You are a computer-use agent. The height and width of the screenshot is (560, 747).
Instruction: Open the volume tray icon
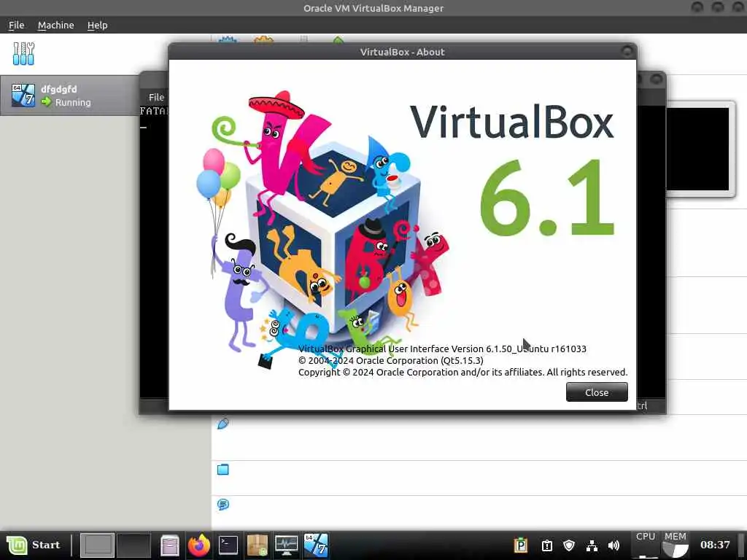614,545
